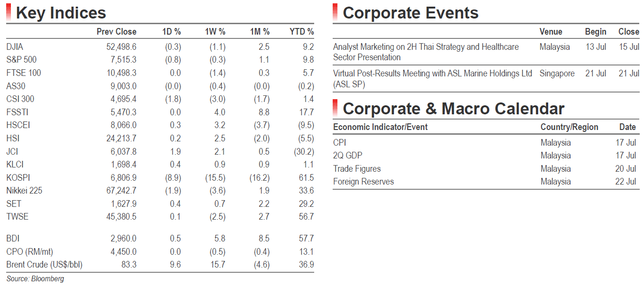Select the Prev Close column header
Screen dimensions: 644x287
pyautogui.click(x=116, y=32)
